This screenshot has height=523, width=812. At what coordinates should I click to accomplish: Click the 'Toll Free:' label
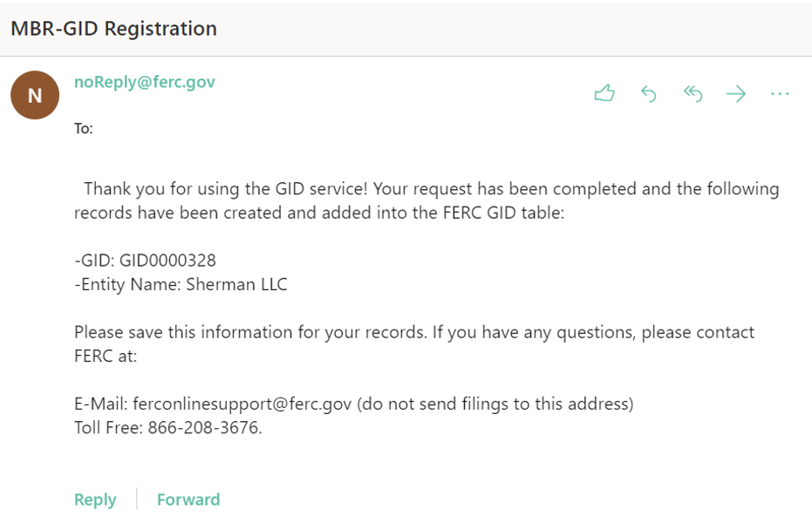pyautogui.click(x=108, y=428)
